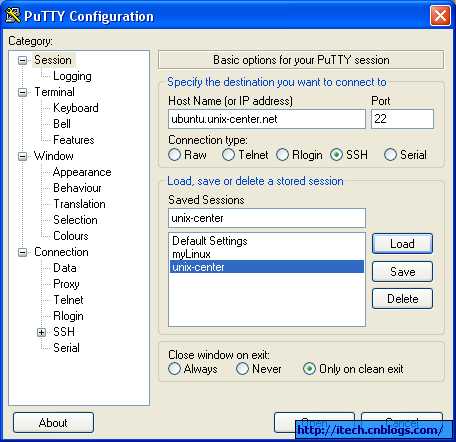456x442 pixels.
Task: Select the Raw connection type
Action: pyautogui.click(x=174, y=155)
